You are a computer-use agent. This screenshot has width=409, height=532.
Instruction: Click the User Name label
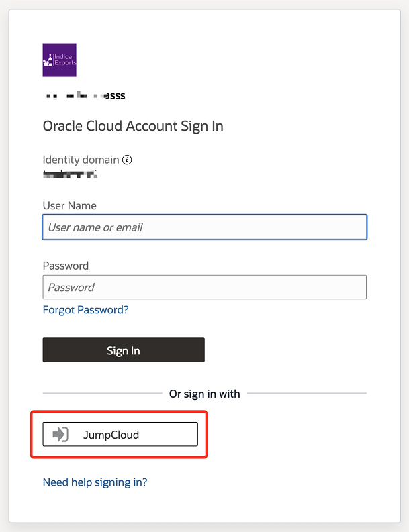[70, 205]
